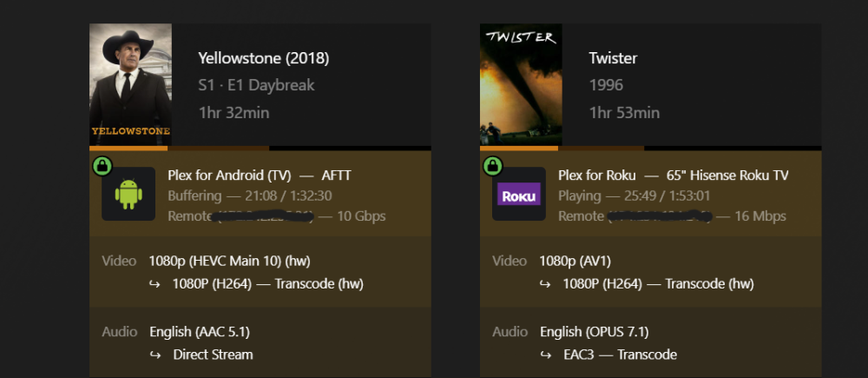This screenshot has height=378, width=868.
Task: Click Yellowstone 1080P (H264) Transcode (hw) line
Action: pos(268,284)
